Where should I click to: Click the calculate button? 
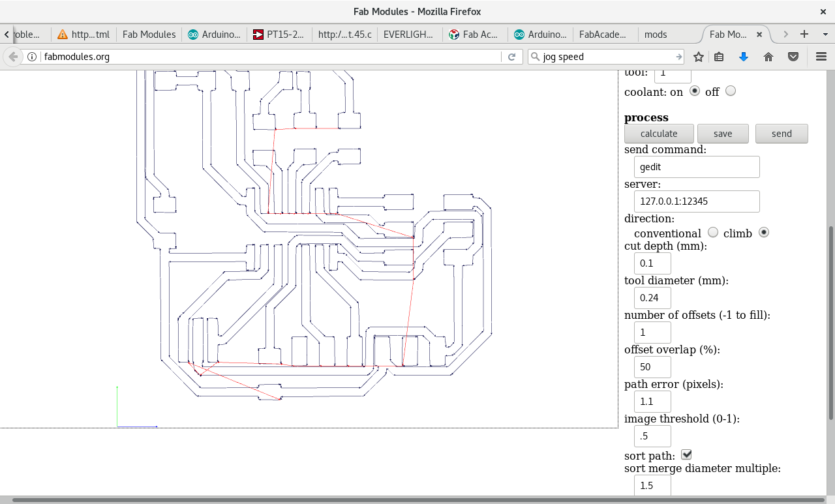pyautogui.click(x=659, y=134)
